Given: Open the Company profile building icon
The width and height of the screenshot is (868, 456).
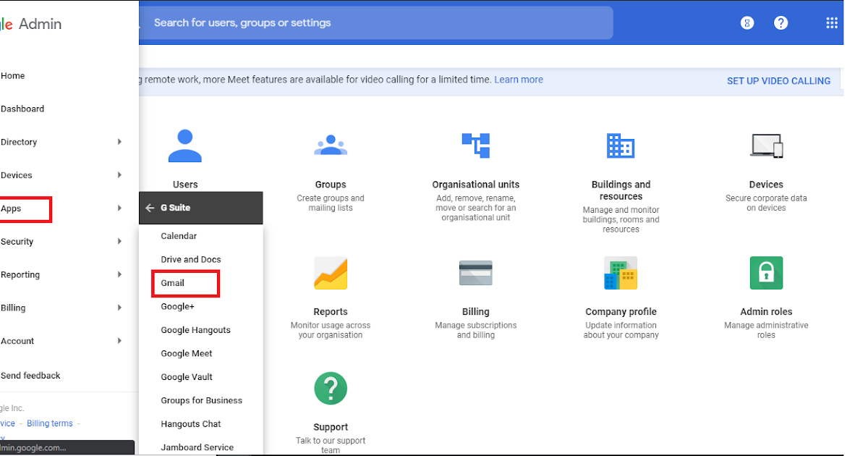Looking at the screenshot, I should 621,273.
